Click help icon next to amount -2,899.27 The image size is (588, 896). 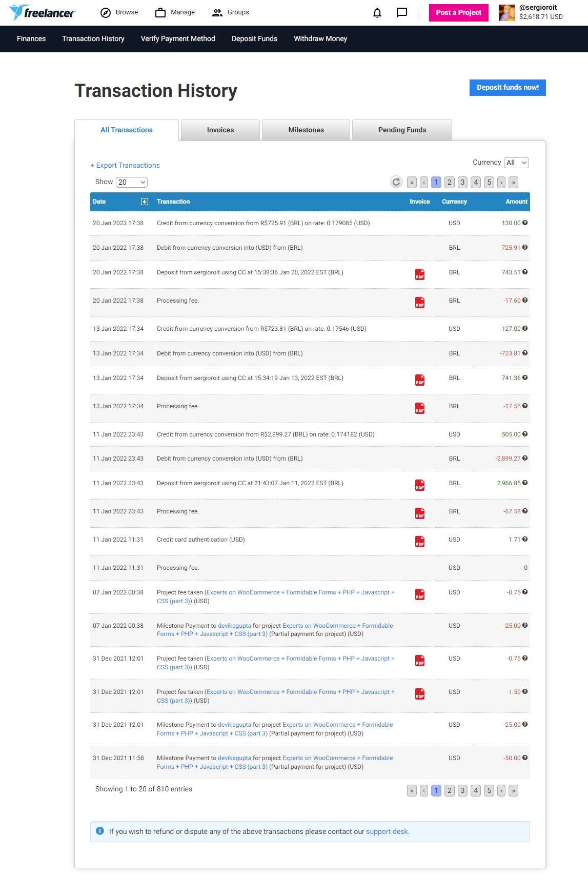click(525, 458)
